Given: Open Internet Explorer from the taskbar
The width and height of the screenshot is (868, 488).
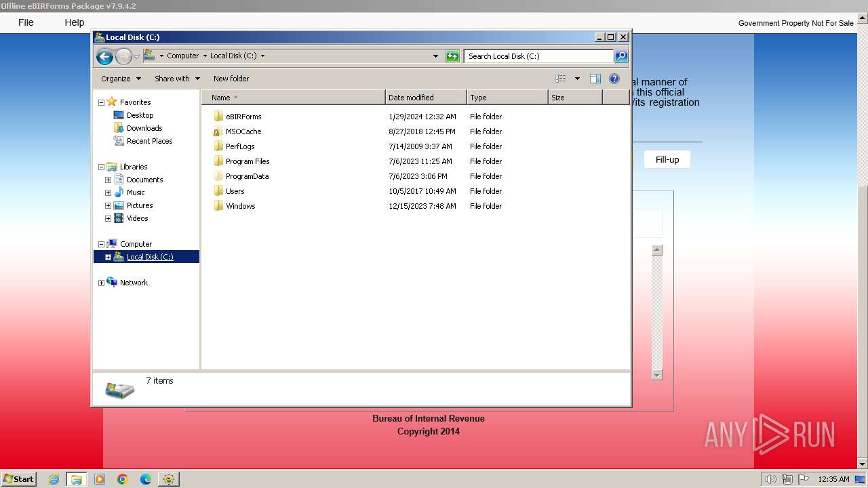Looking at the screenshot, I should click(54, 479).
